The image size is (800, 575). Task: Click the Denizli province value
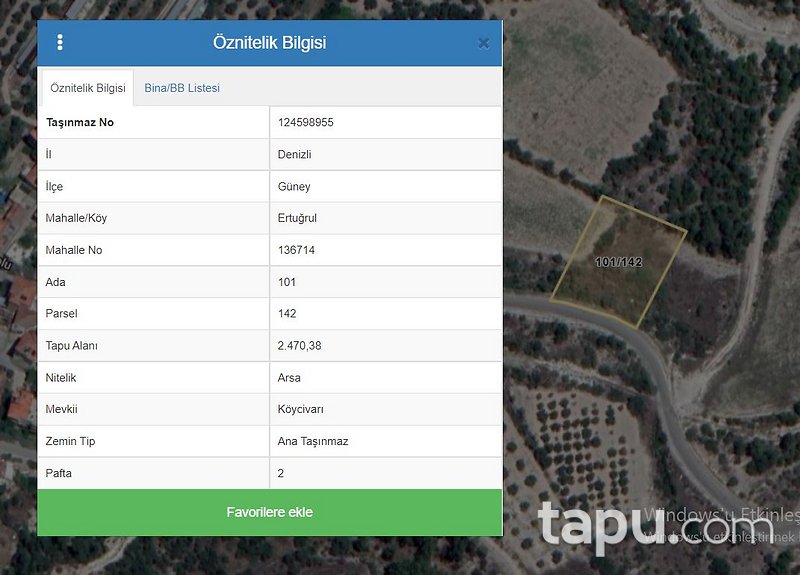294,154
